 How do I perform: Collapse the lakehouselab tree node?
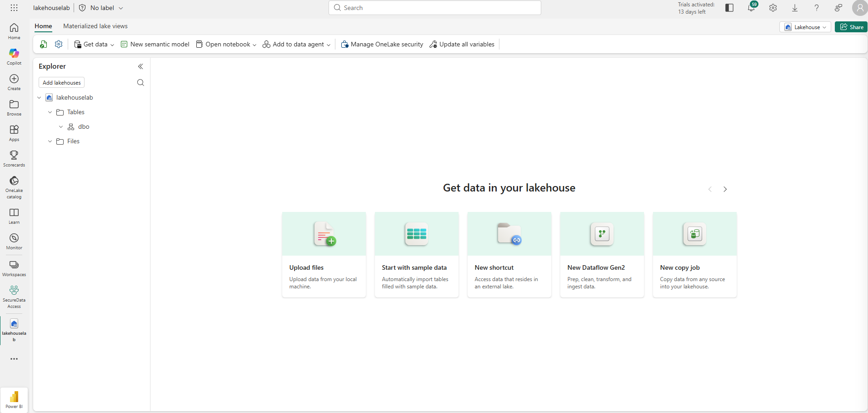coord(39,97)
